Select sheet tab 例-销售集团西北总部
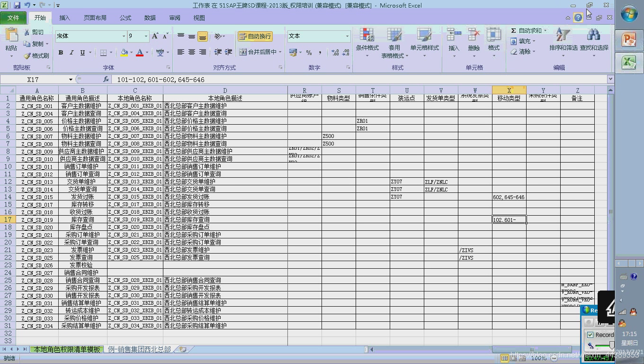The image size is (644, 364). pos(139,349)
